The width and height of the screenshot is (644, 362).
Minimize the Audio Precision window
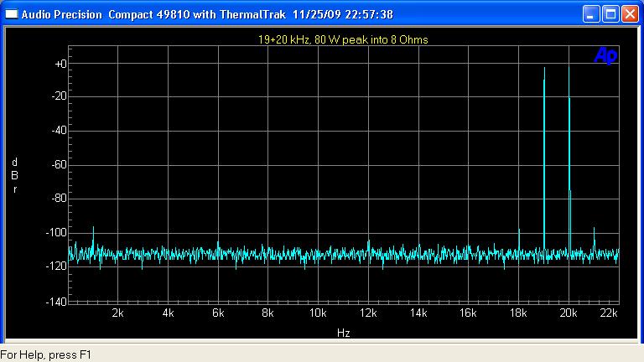point(593,14)
